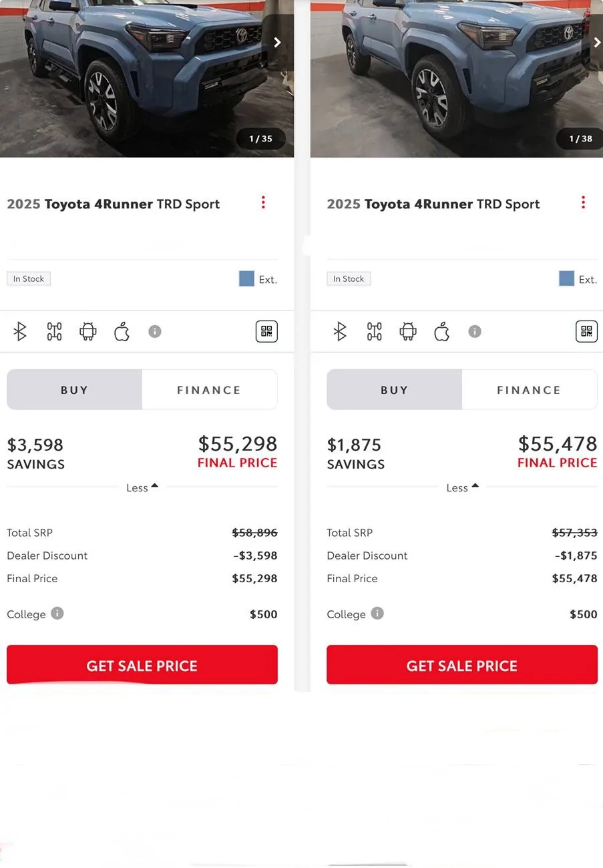This screenshot has width=603, height=868.
Task: Click Android Auto icon on the left listing
Action: coord(88,331)
